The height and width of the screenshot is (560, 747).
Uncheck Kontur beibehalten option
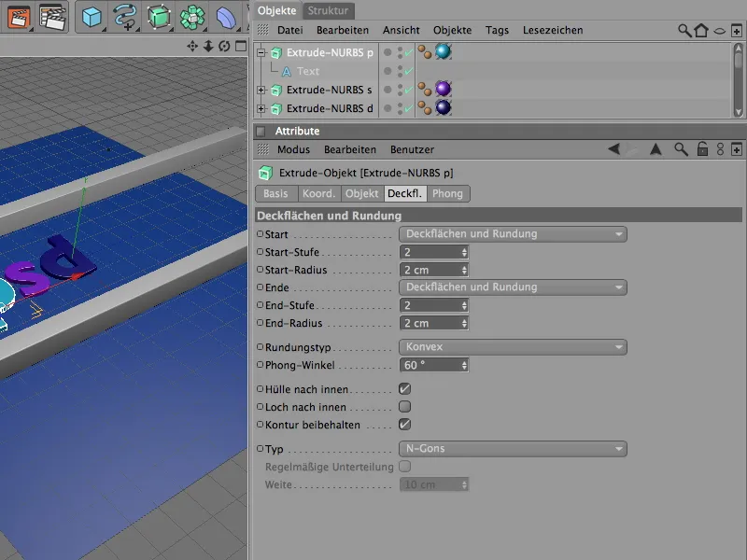pos(405,425)
